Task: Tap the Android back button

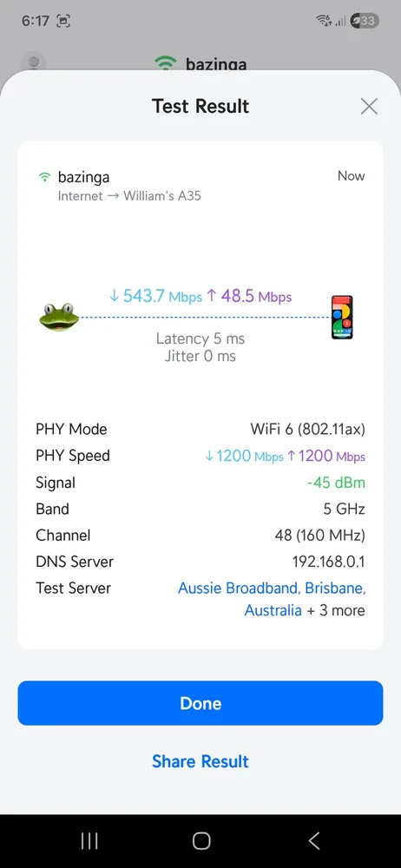Action: pos(314,841)
